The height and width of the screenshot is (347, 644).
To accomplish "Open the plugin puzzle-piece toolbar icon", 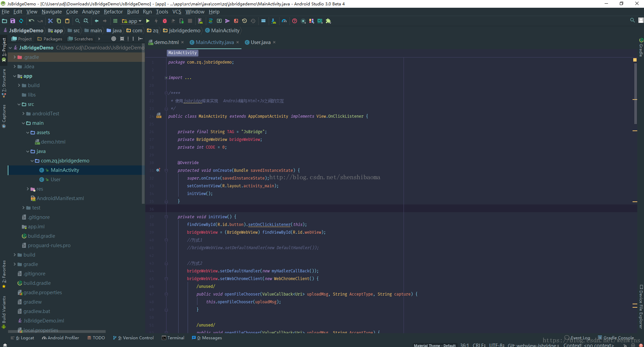I will click(x=329, y=21).
